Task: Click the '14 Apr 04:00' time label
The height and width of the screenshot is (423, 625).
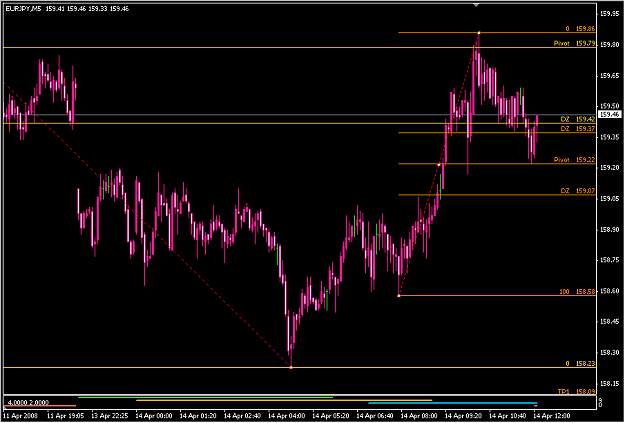Action: (287, 416)
